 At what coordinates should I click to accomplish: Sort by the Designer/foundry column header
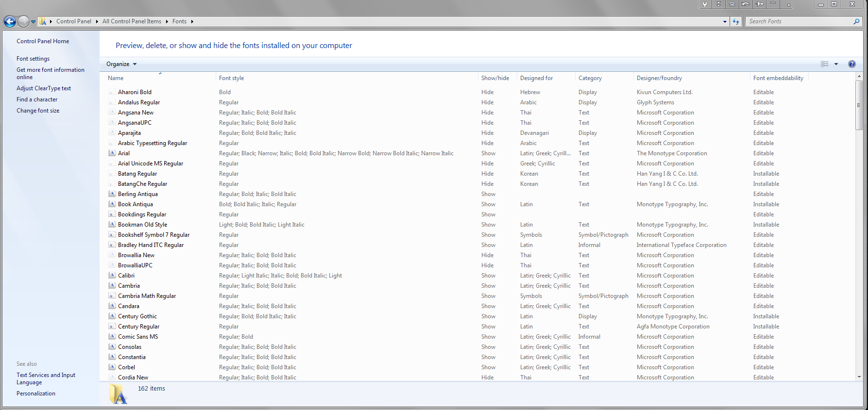click(x=659, y=78)
